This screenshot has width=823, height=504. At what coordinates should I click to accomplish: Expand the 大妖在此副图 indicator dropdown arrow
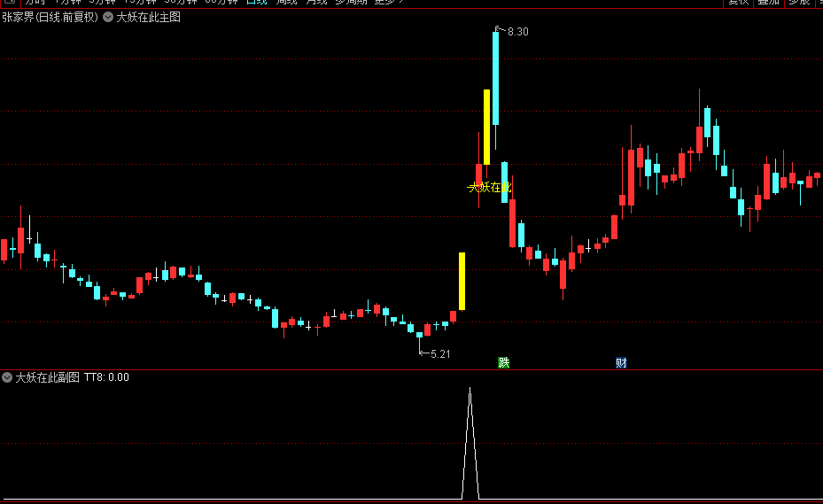7,377
